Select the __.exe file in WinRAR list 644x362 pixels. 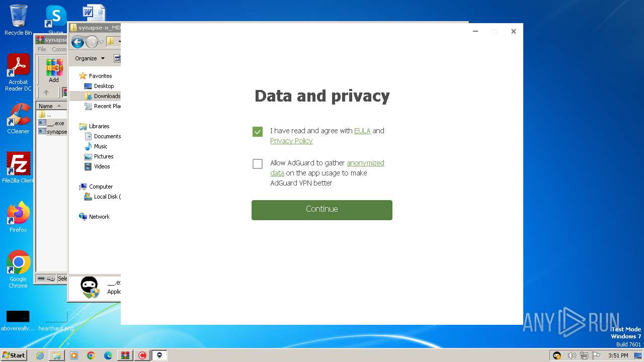(52, 123)
